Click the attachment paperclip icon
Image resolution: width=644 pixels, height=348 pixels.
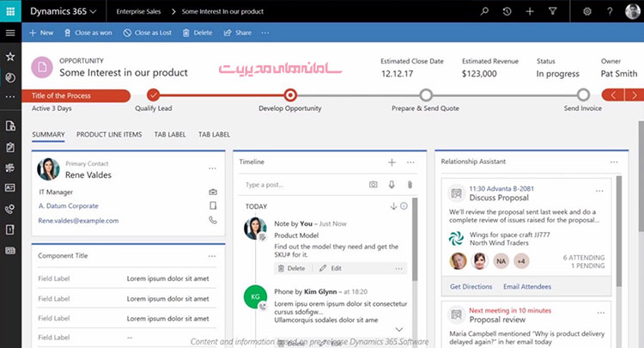(x=410, y=185)
